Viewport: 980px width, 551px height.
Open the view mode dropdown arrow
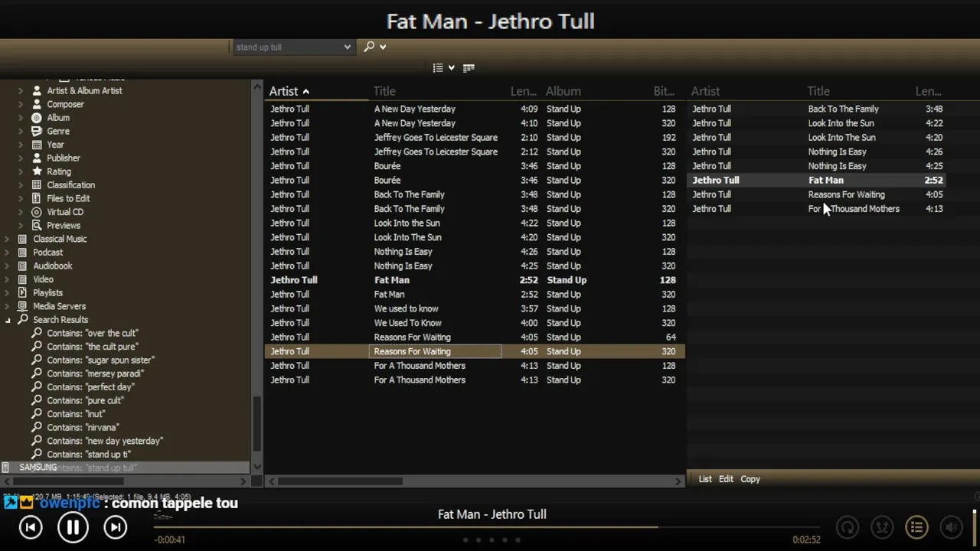[451, 67]
